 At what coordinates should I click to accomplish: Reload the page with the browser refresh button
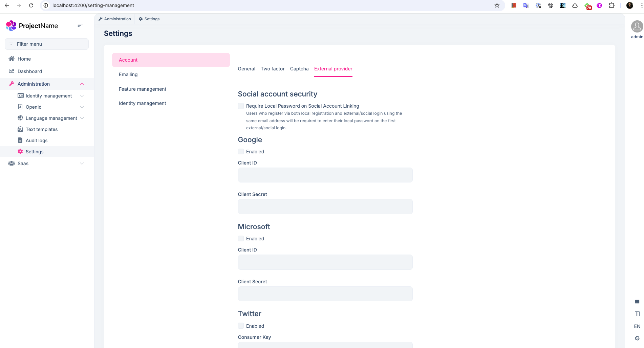point(31,5)
